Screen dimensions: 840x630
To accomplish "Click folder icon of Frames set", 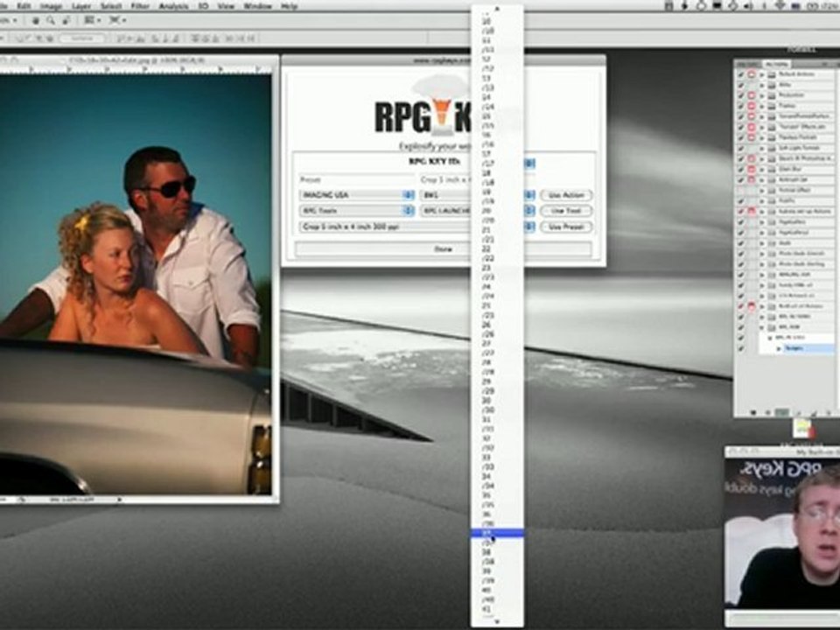I will 772,106.
